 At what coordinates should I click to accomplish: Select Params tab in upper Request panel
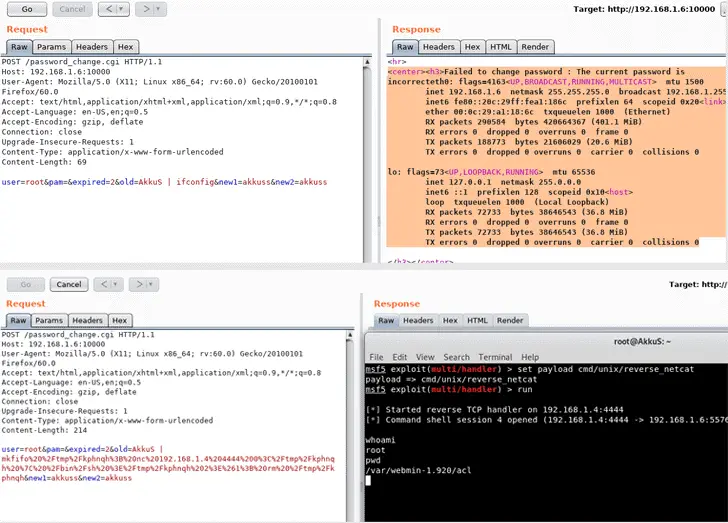pos(51,47)
